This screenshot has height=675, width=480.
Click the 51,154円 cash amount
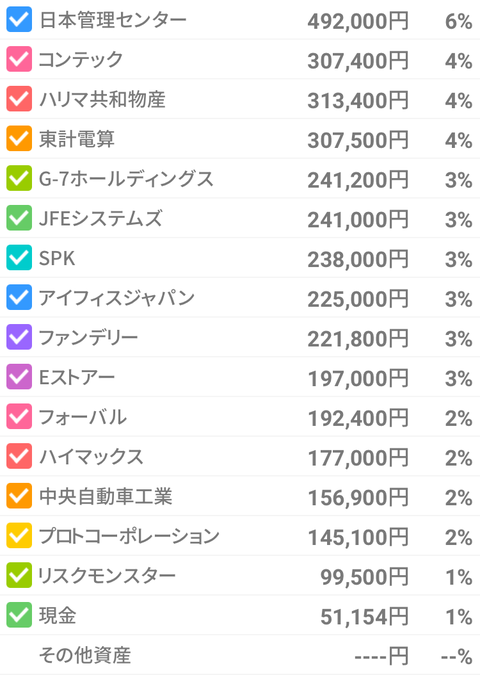click(x=365, y=616)
